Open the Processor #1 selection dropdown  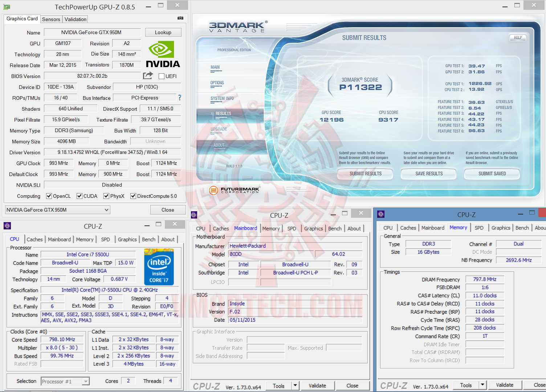click(x=65, y=381)
